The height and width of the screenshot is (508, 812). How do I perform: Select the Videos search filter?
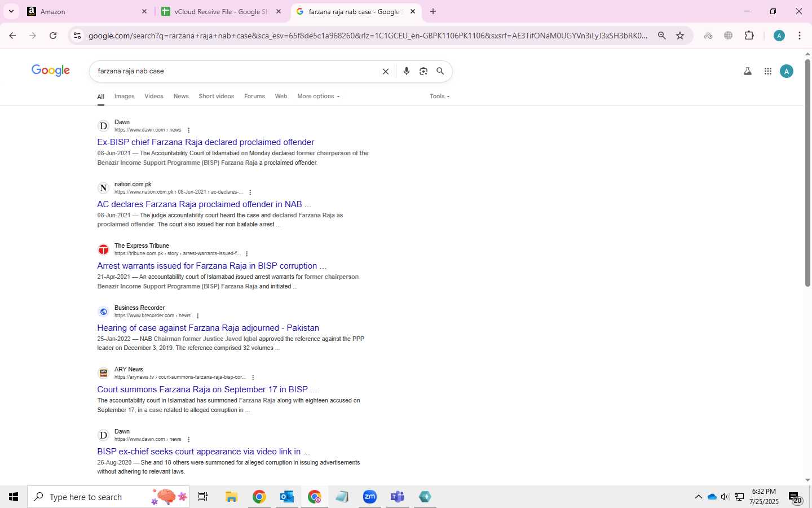point(154,97)
